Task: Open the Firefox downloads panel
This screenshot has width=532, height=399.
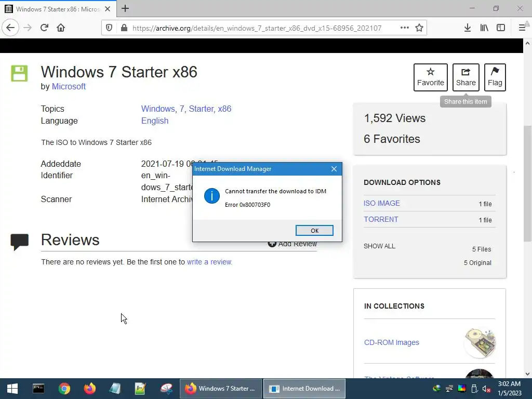Action: [x=467, y=28]
